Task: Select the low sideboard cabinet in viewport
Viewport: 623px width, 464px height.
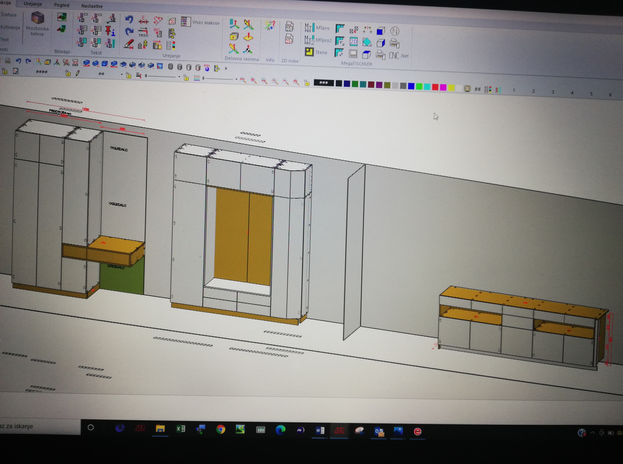Action: point(523,327)
